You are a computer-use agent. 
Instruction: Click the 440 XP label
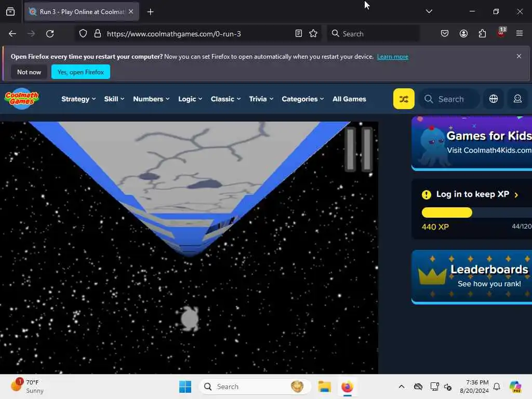(x=435, y=227)
